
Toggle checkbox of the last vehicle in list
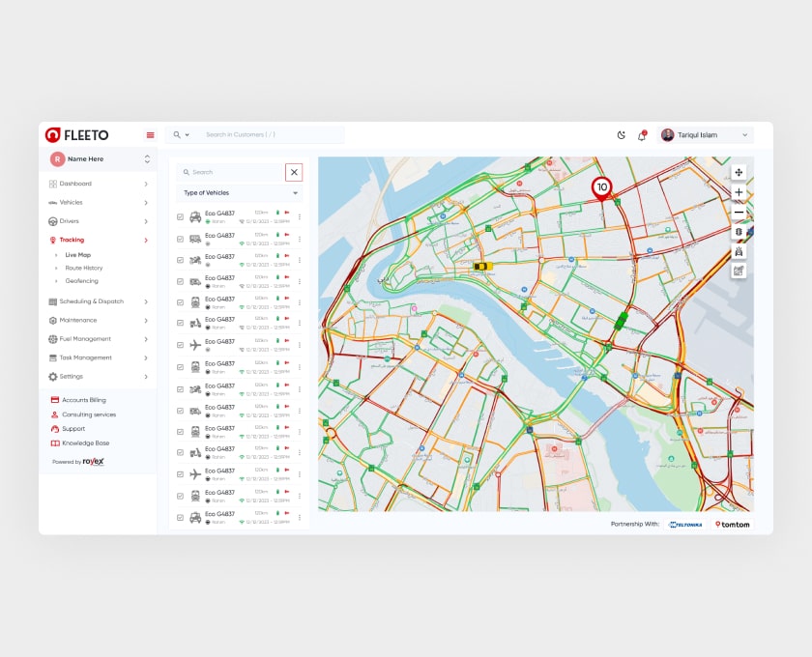[x=180, y=518]
